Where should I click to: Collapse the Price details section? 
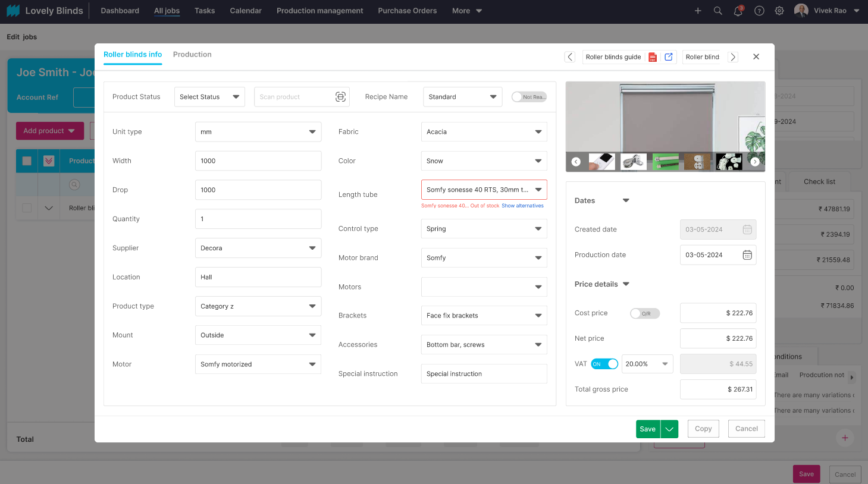626,284
